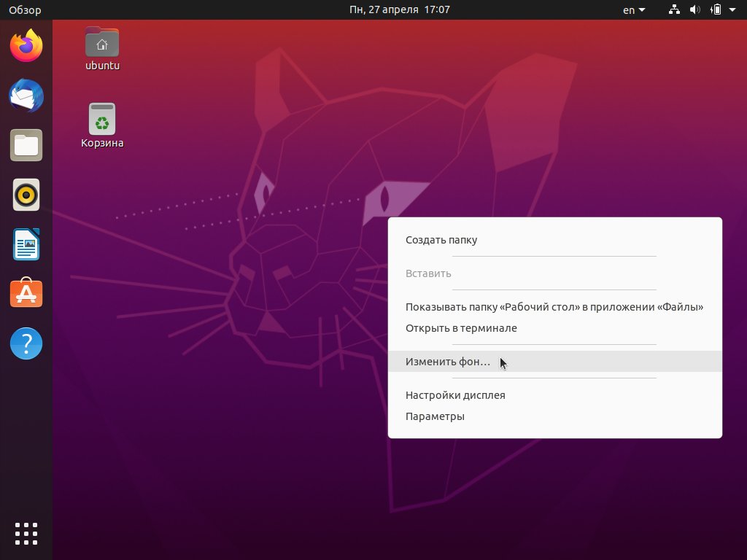Open Ubuntu Software store
This screenshot has height=560, width=747.
(26, 294)
